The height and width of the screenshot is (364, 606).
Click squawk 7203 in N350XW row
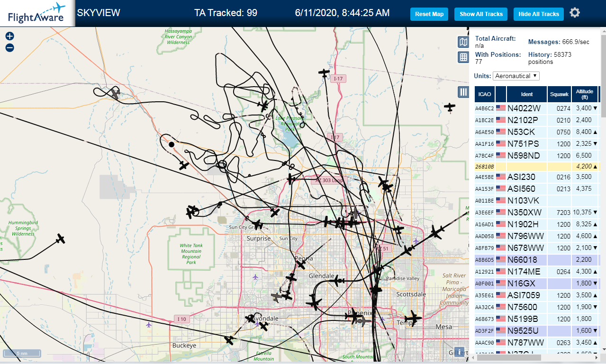point(563,213)
